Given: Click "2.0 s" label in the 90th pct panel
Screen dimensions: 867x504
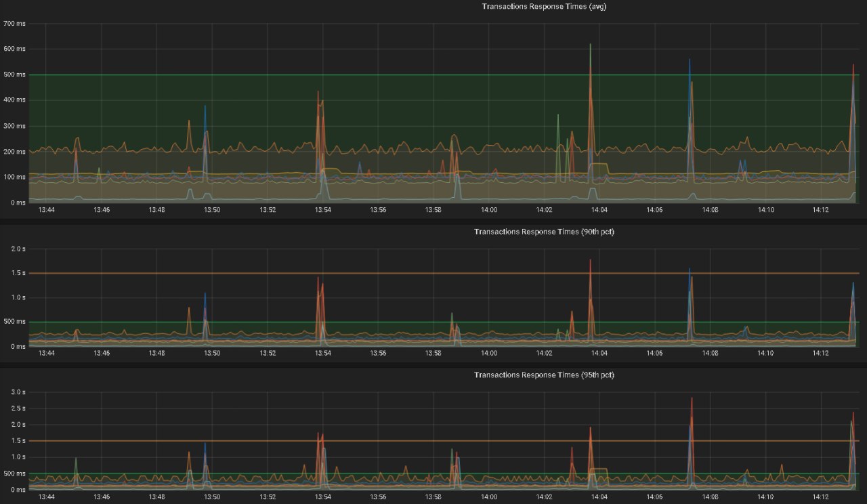Looking at the screenshot, I should tap(18, 249).
